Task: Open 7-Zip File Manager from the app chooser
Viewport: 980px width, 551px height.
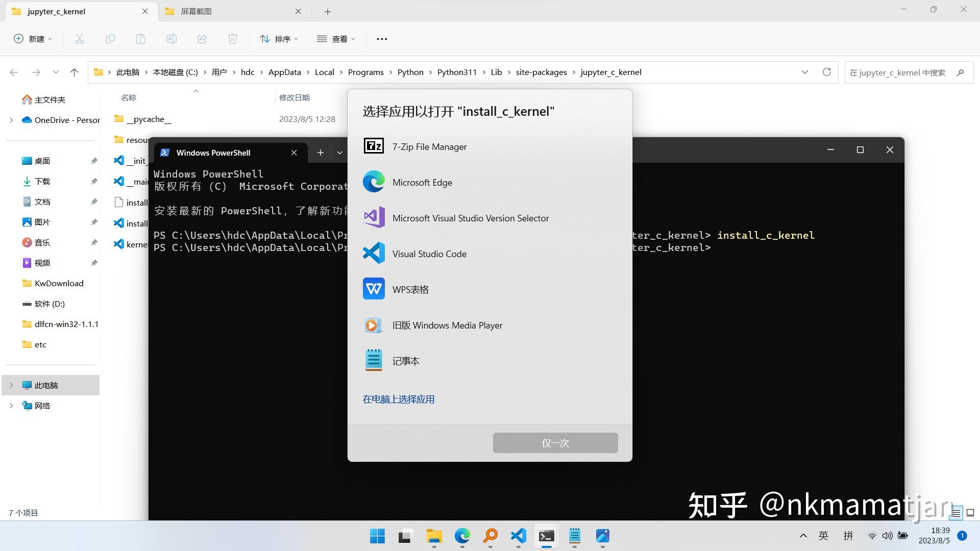Action: (429, 146)
